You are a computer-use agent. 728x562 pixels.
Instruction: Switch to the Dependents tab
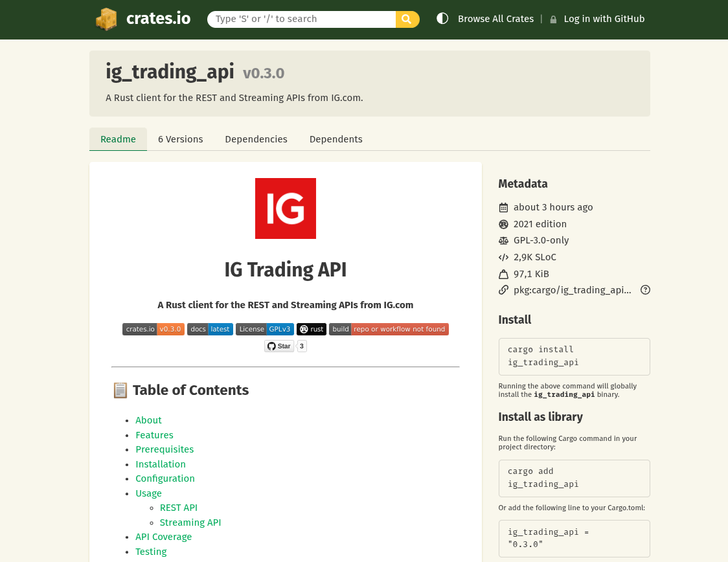coord(336,139)
